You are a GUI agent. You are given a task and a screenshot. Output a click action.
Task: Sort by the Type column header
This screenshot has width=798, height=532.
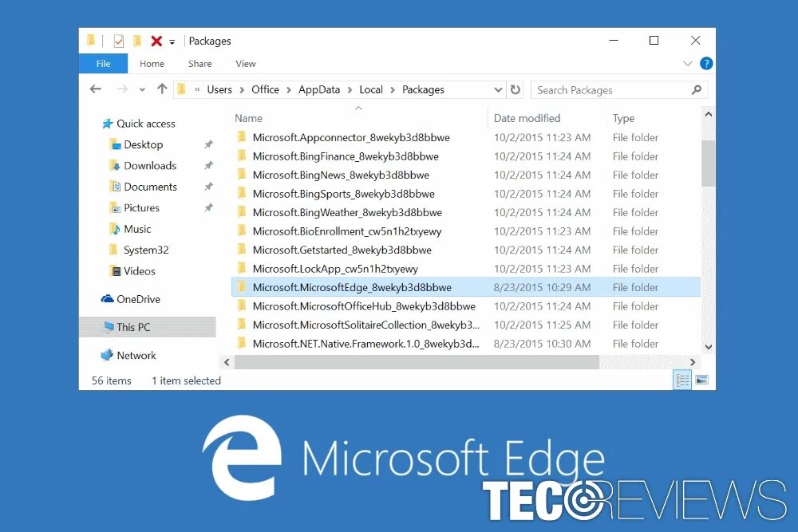point(623,118)
